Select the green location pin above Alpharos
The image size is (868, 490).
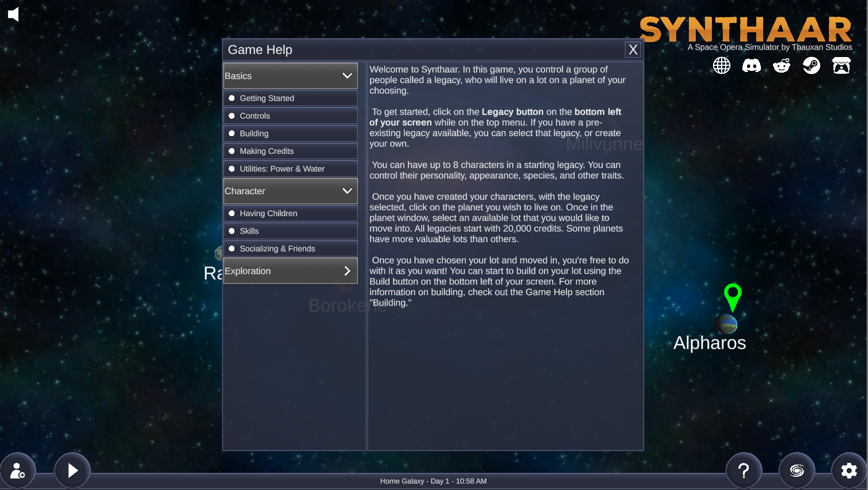733,297
